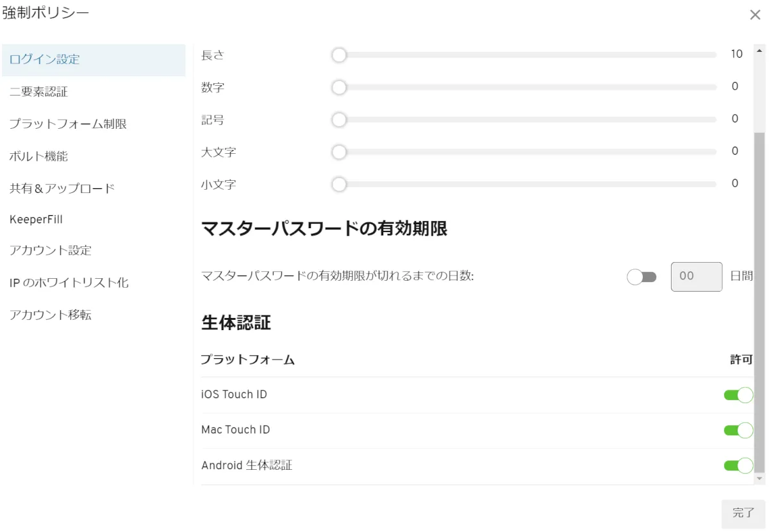Go to アカウント移転 section
Screen dimensions: 769x532
[51, 315]
